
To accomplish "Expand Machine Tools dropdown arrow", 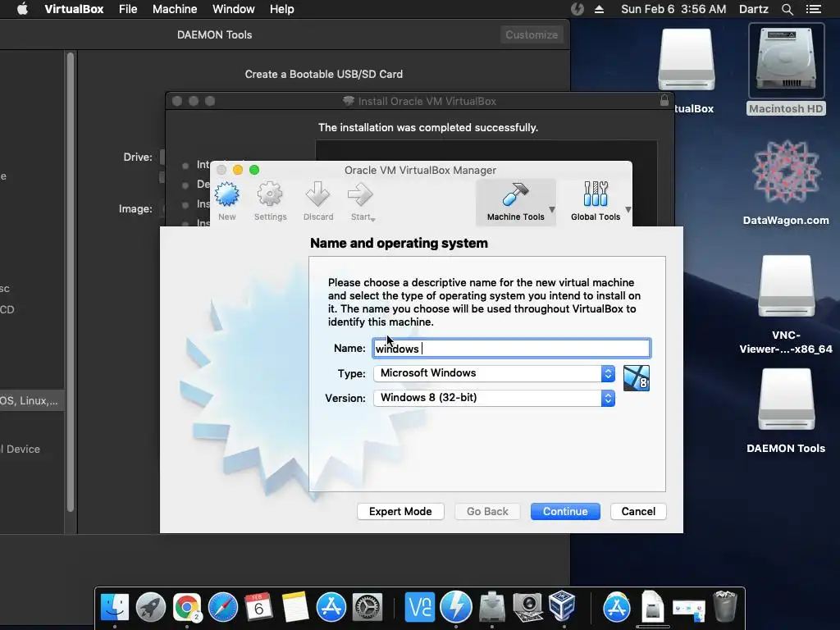I will tap(552, 209).
